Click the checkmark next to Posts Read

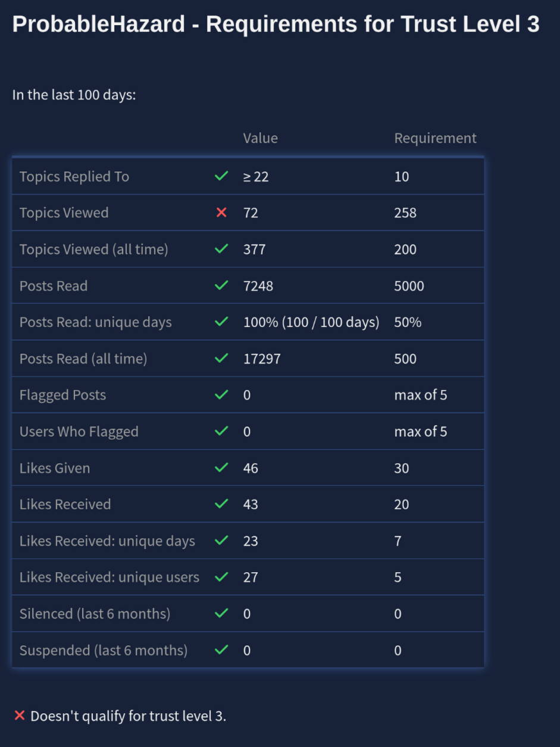pos(221,286)
